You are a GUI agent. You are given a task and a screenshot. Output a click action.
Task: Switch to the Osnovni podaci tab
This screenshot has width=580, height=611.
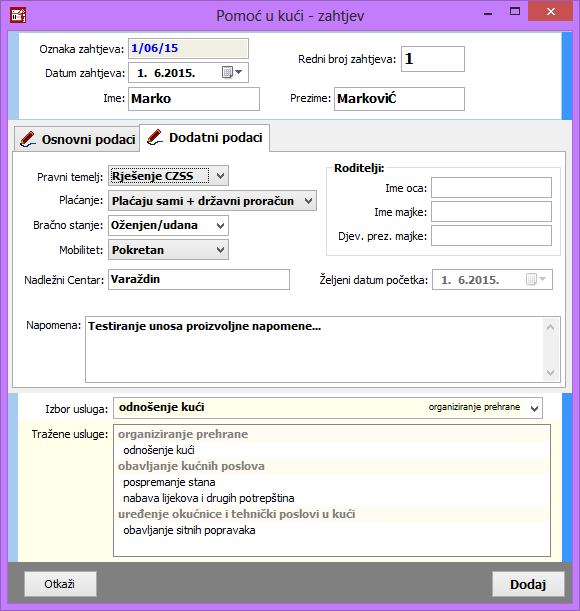pos(77,139)
